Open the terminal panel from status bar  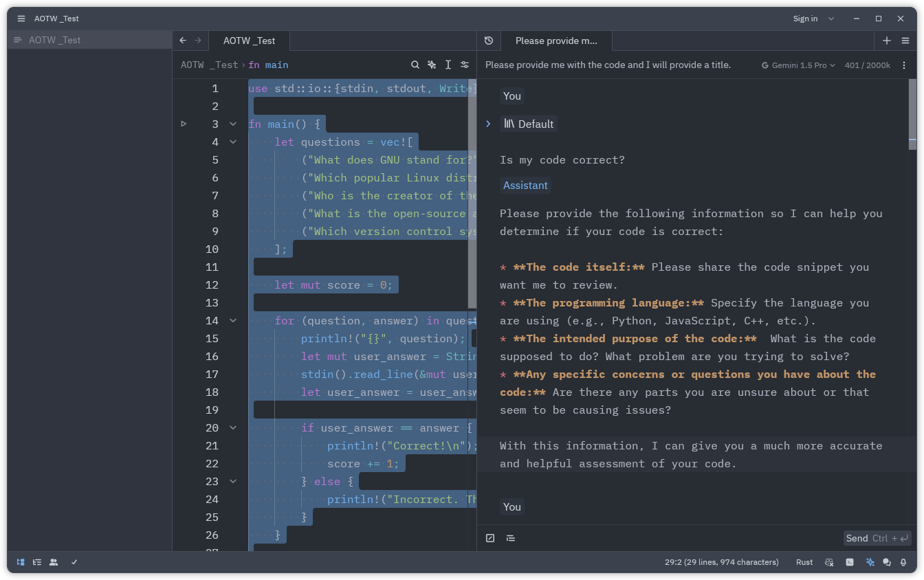point(850,562)
